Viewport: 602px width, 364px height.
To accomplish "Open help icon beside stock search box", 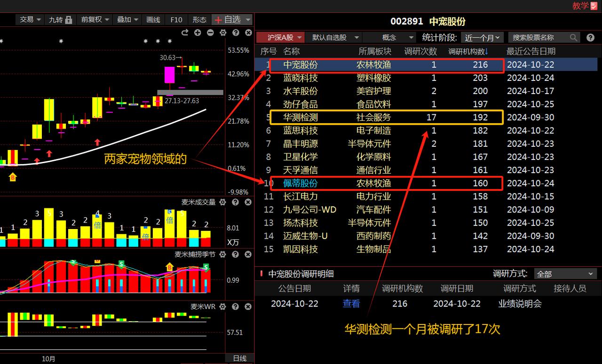I will point(590,37).
